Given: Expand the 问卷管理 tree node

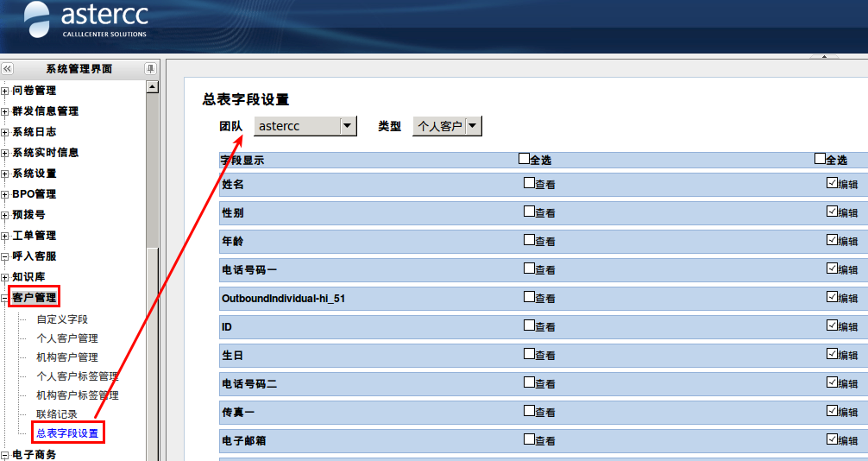Looking at the screenshot, I should point(5,91).
